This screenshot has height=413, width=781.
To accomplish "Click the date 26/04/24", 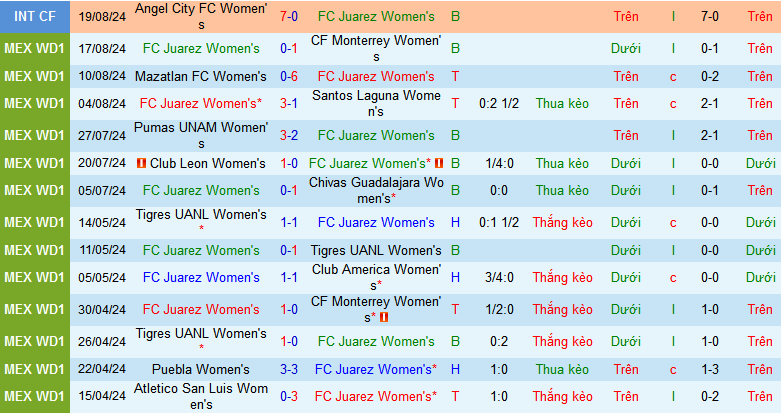I will 101,341.
